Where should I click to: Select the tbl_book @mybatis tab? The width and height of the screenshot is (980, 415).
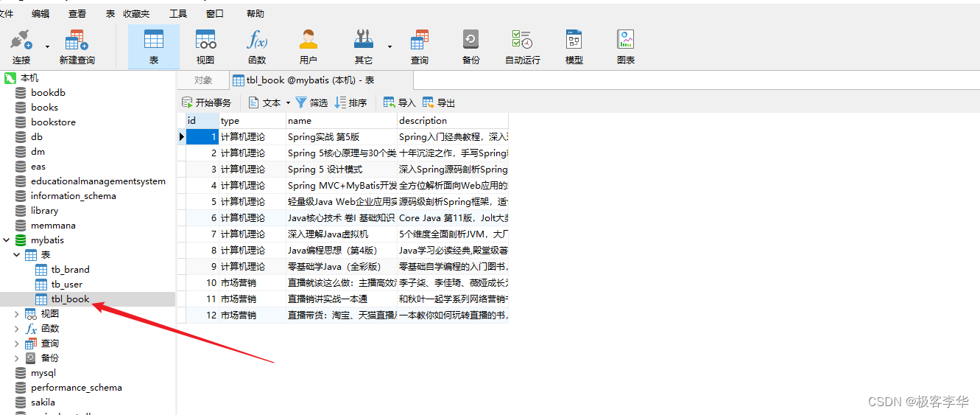[x=321, y=80]
